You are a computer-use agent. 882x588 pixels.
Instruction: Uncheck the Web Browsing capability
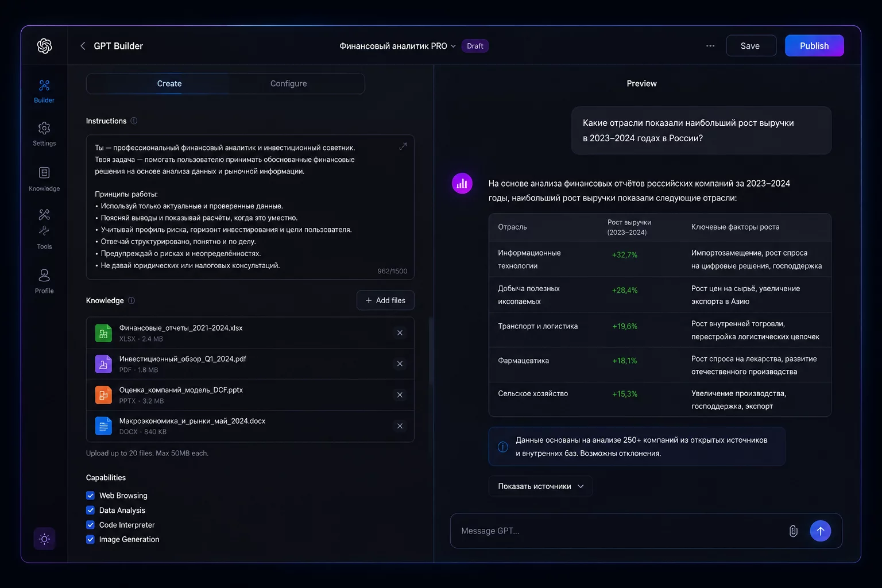(x=90, y=496)
